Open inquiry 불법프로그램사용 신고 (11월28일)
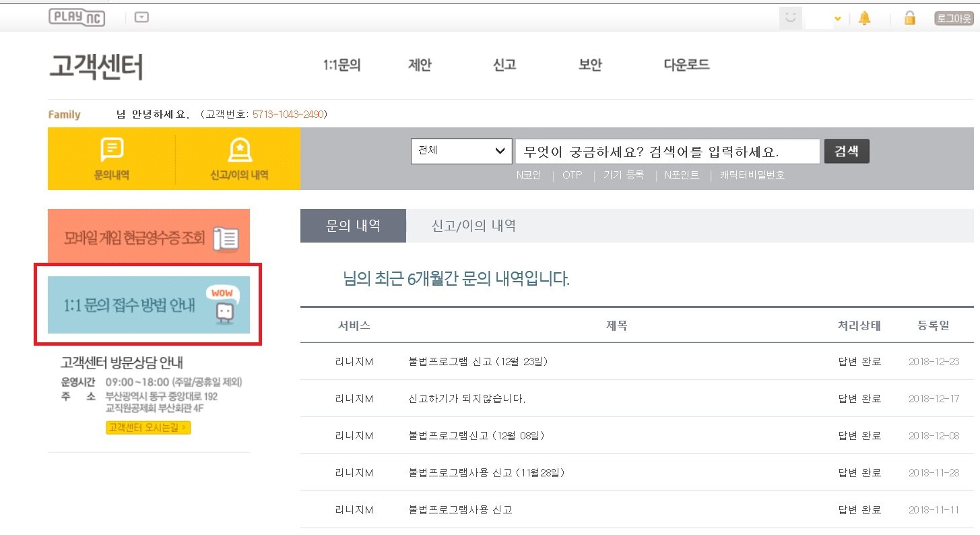 click(x=486, y=472)
